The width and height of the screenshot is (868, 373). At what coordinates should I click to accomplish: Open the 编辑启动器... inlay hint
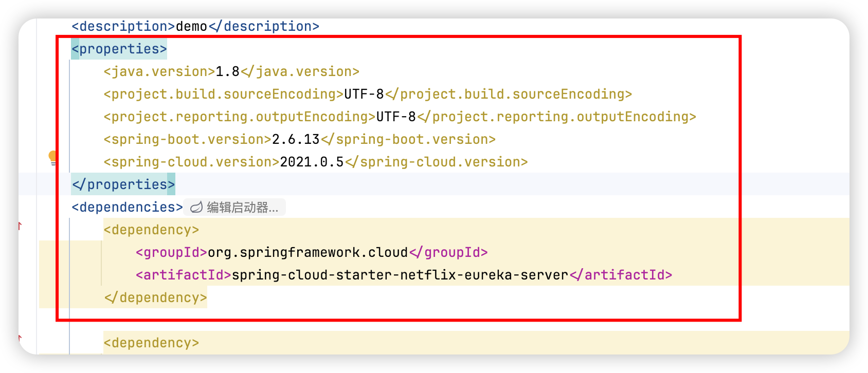(234, 208)
